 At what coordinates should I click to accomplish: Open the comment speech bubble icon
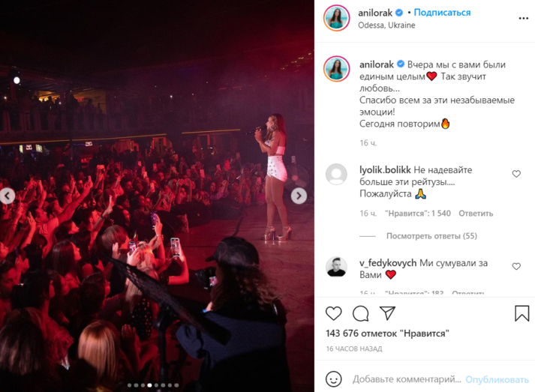[361, 313]
